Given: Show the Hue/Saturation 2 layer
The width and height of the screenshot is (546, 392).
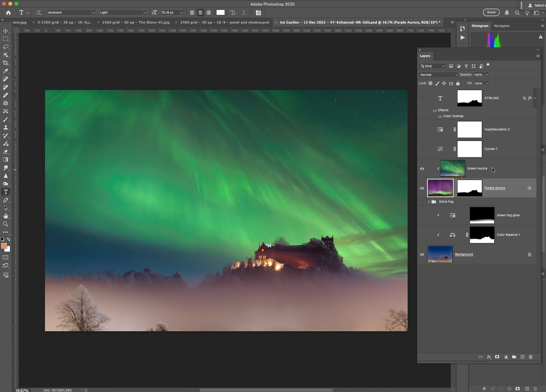Looking at the screenshot, I should pos(422,130).
